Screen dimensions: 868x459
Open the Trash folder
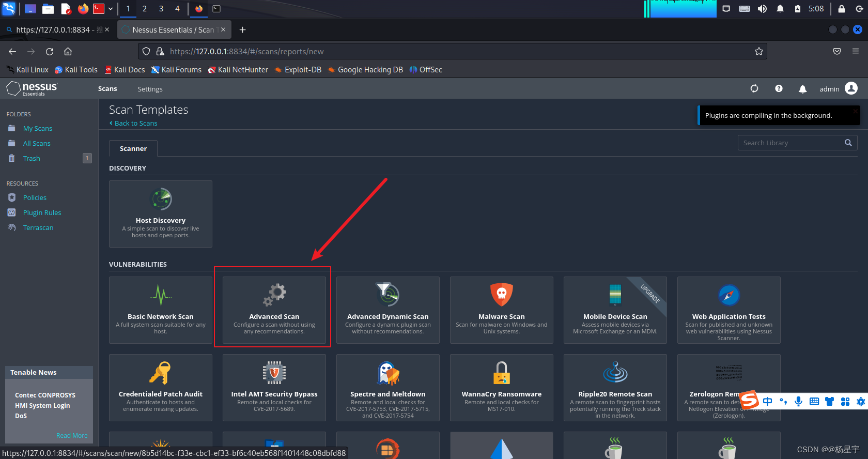pos(32,158)
